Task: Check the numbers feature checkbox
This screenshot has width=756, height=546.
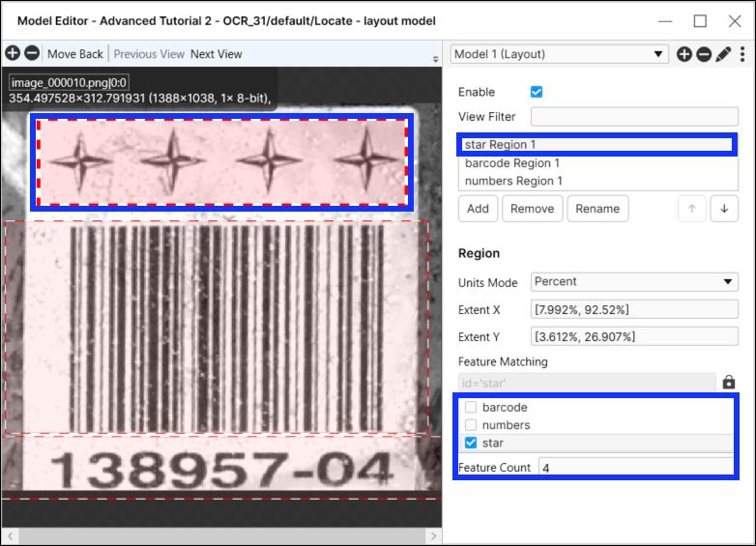Action: [x=471, y=425]
